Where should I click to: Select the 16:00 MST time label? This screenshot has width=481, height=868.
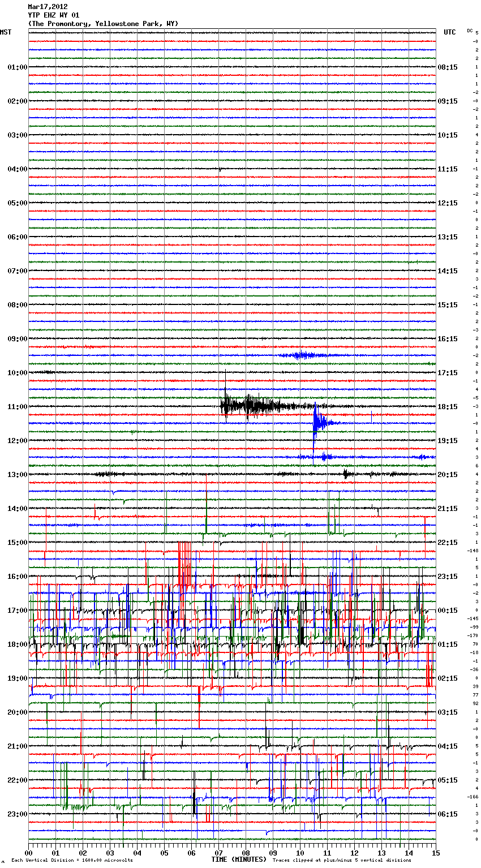[x=18, y=577]
